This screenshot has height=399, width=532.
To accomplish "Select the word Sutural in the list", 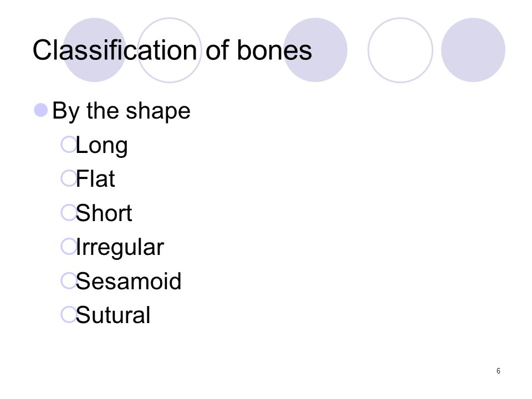I will click(113, 315).
